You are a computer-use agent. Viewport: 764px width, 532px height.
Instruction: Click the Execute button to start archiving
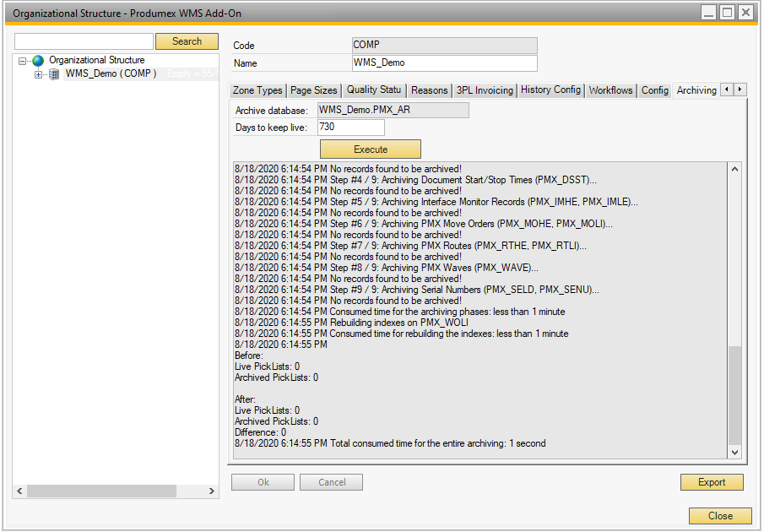pos(370,148)
